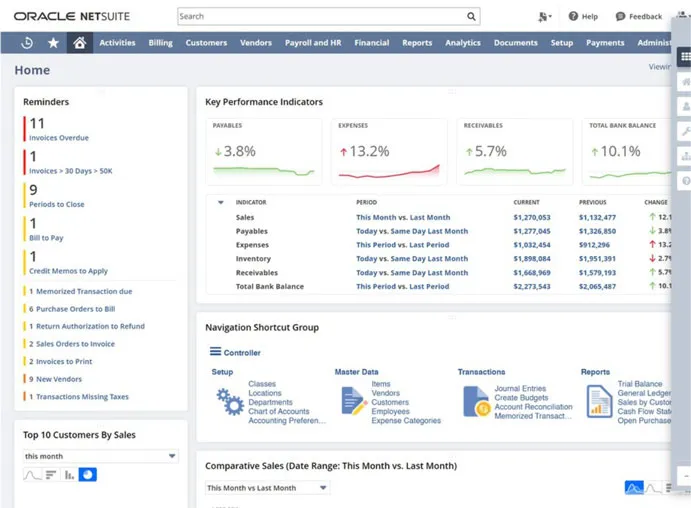This screenshot has width=691, height=508.
Task: Switch Top 10 Customers to column chart
Action: 70,475
